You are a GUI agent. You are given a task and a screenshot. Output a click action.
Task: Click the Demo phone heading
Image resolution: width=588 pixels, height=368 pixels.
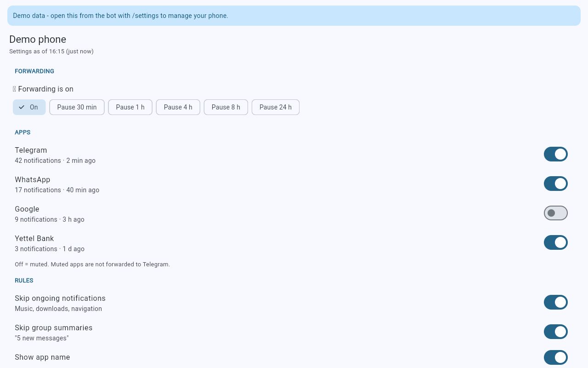tap(38, 40)
